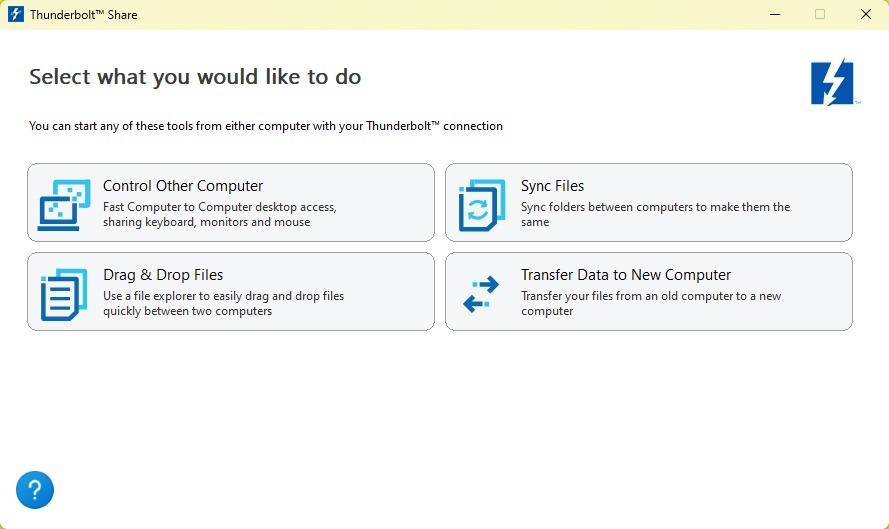Click the Thunderbolt Share title bar app icon

pyautogui.click(x=16, y=14)
